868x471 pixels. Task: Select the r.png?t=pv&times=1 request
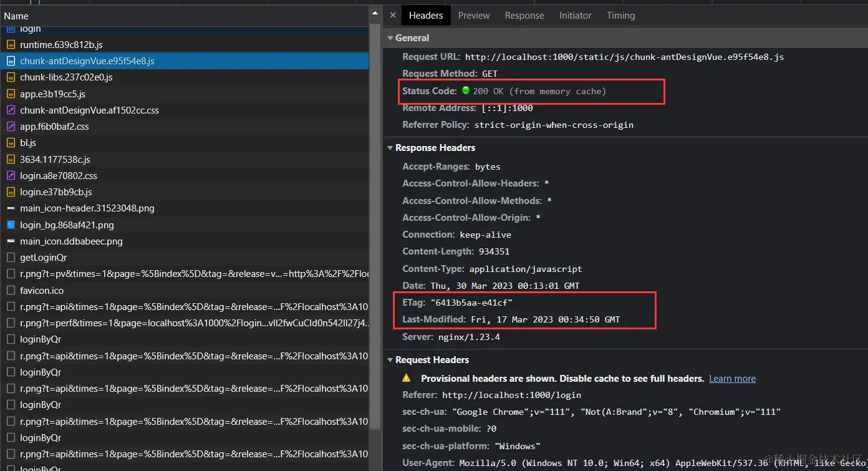tap(185, 274)
